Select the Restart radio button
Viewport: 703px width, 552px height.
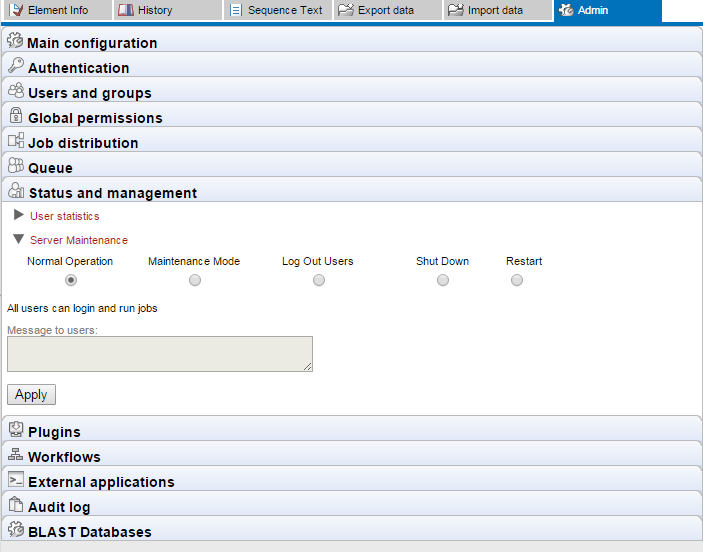tap(517, 280)
